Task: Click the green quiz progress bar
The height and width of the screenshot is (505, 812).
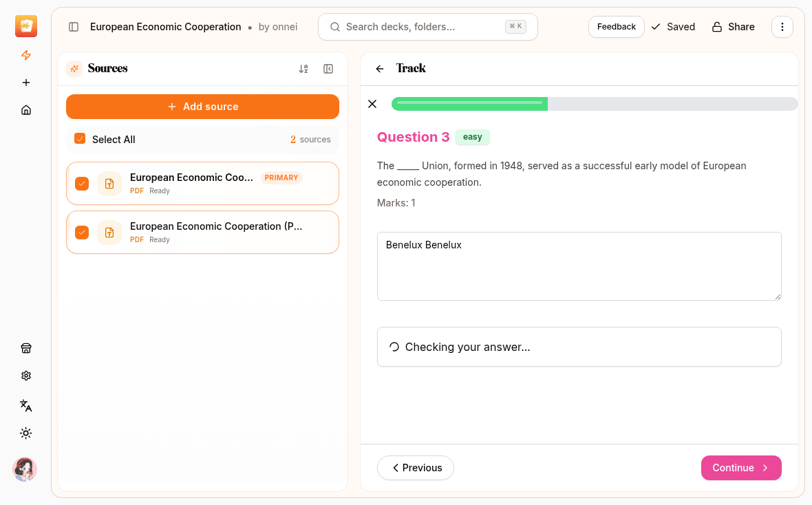Action: (x=469, y=104)
